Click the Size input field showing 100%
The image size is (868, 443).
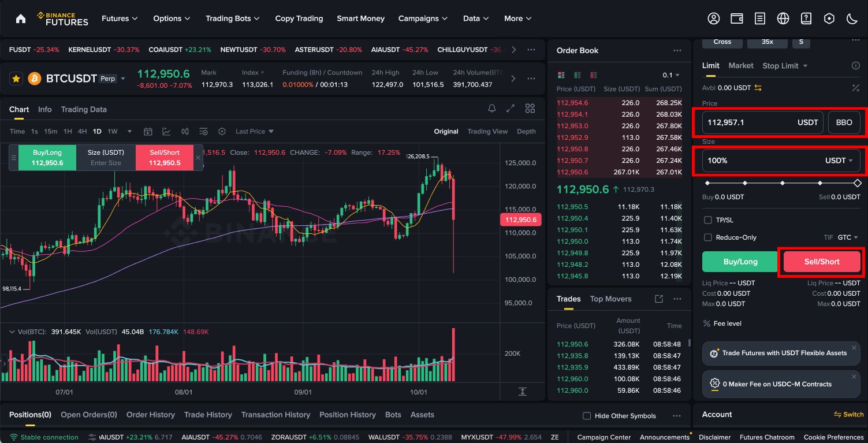click(x=781, y=161)
